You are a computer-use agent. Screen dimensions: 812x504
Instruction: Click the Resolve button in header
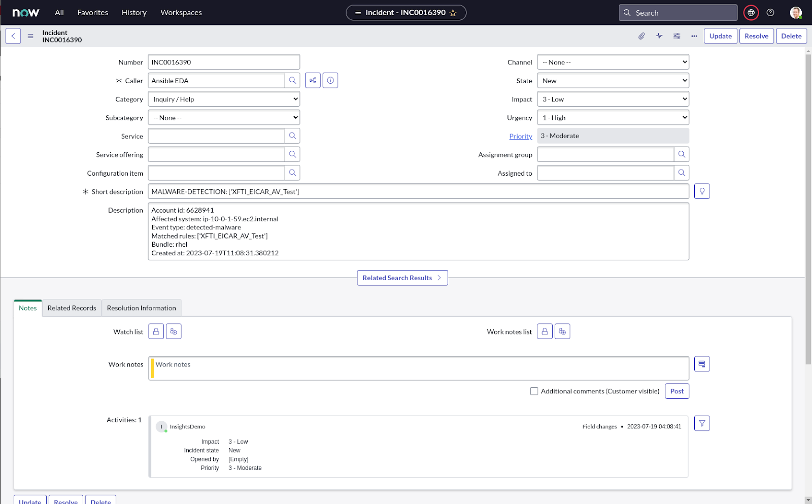pos(756,36)
